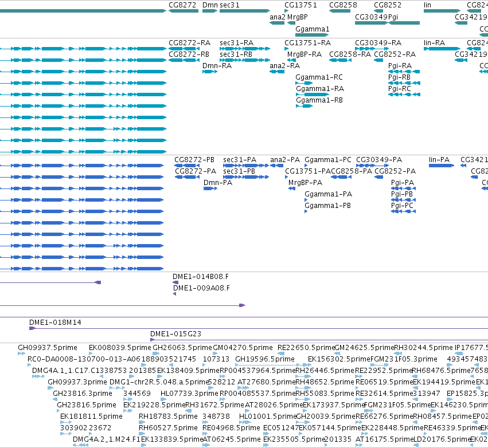Click protein CG30349-PA
Image resolution: width=488 pixels, height=448 pixels.
pyautogui.click(x=379, y=159)
